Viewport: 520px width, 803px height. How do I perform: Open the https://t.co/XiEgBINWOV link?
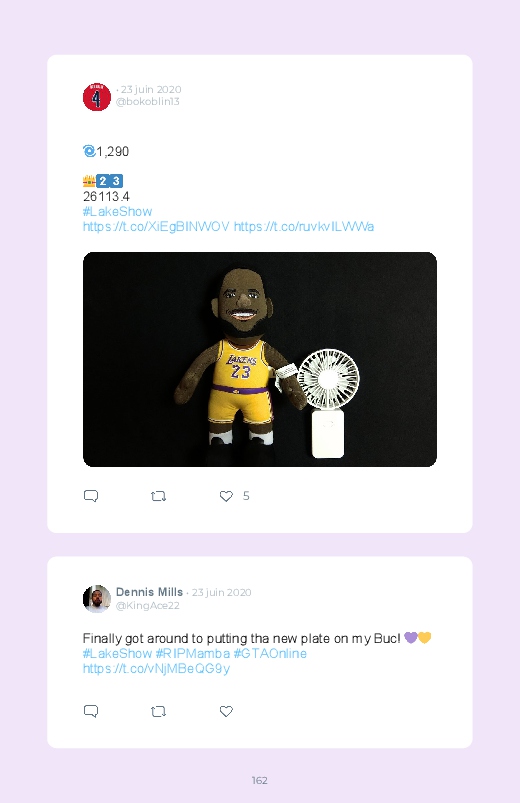coord(156,226)
